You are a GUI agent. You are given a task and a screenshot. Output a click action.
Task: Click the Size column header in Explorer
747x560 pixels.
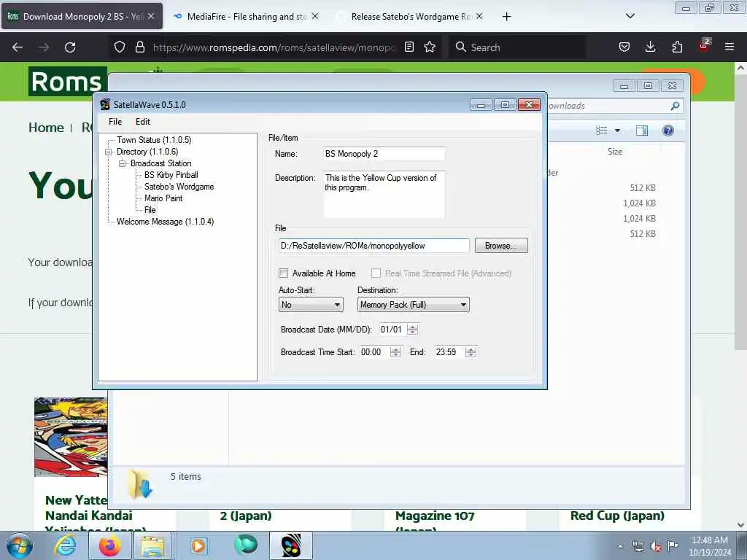tap(614, 152)
